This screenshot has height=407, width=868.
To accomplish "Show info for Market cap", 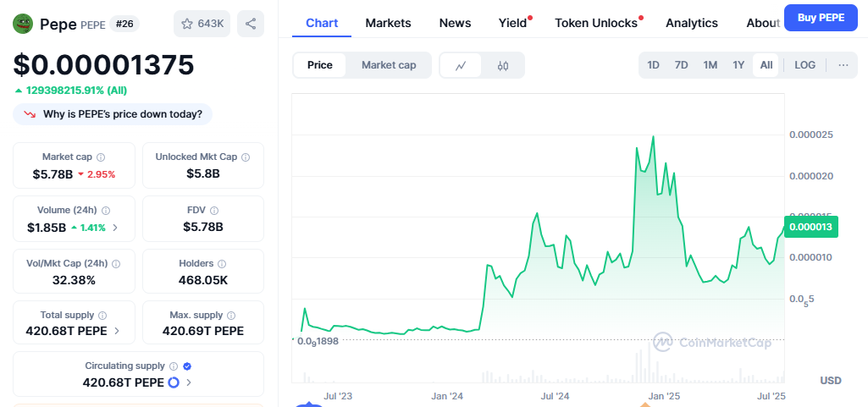I will point(102,157).
